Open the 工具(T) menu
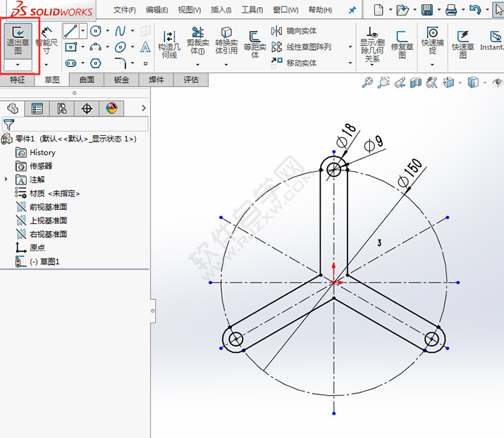Image resolution: width=504 pixels, height=438 pixels. pos(252,11)
